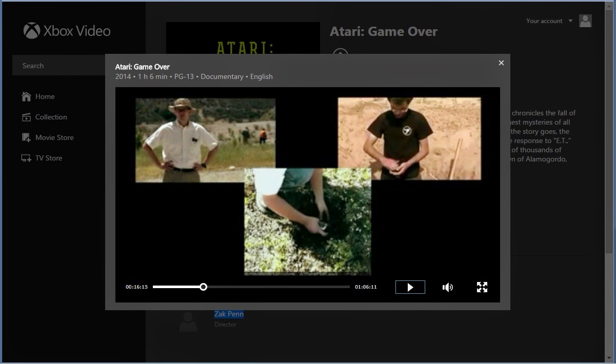Go to Movie Store
Screen dimensions: 616x364
[47, 137]
